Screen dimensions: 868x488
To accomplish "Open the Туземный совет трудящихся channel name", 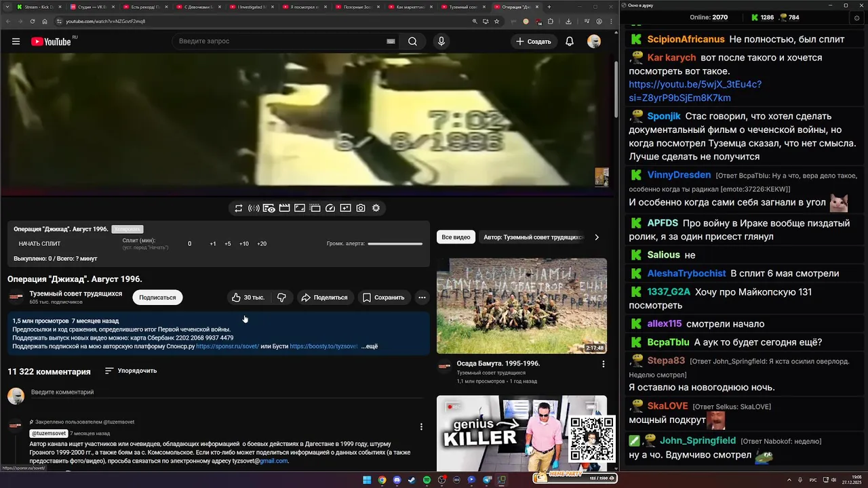I will pyautogui.click(x=76, y=293).
